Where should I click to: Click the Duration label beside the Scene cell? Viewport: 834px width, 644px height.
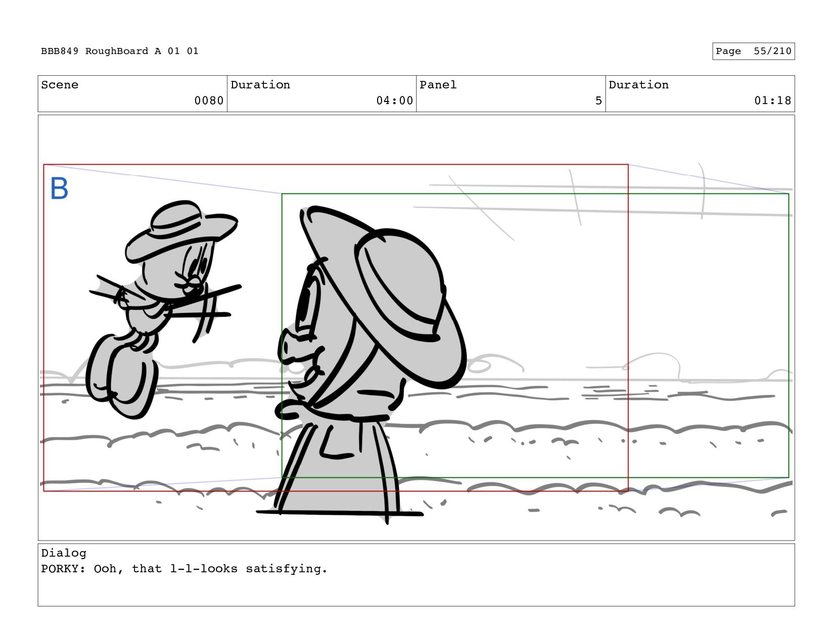click(260, 85)
